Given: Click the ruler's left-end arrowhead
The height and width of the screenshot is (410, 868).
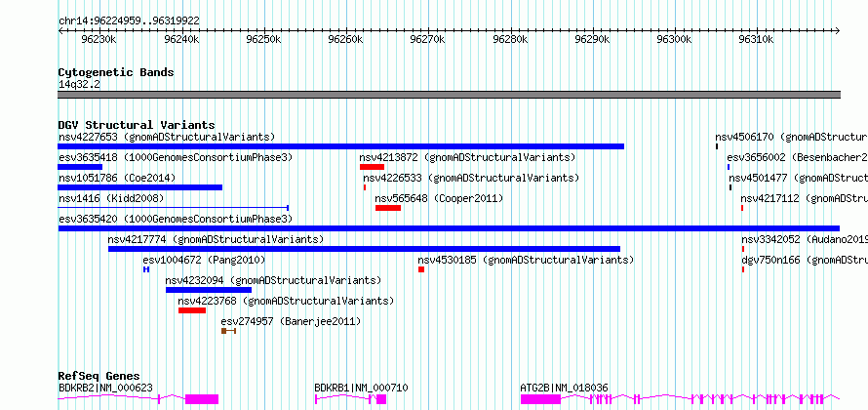Looking at the screenshot, I should point(60,30).
